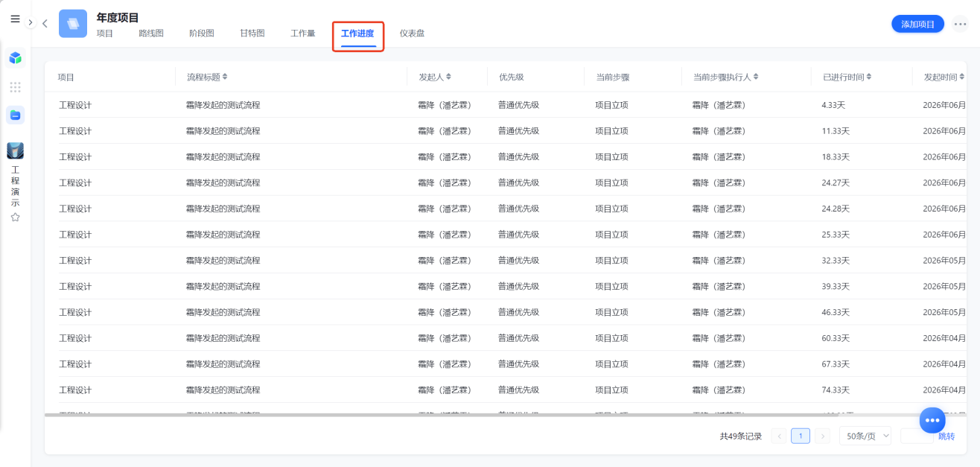This screenshot has height=467, width=980.
Task: Switch to the 甘特图 tab
Action: tap(252, 34)
